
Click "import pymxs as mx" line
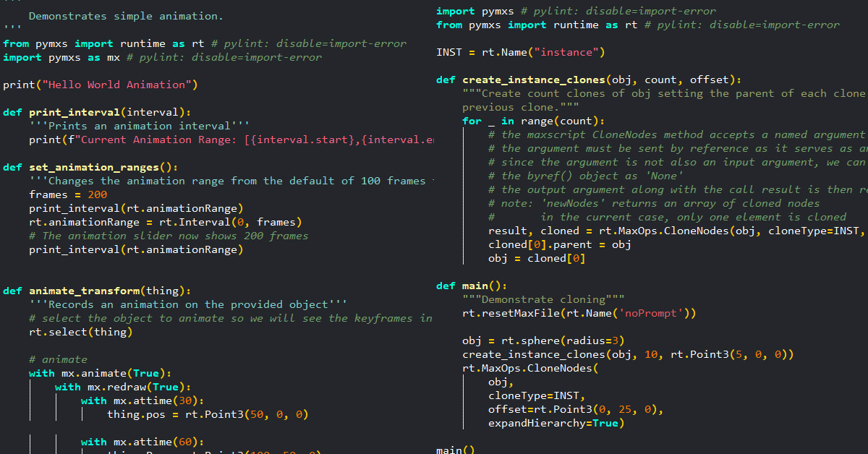pyautogui.click(x=162, y=57)
